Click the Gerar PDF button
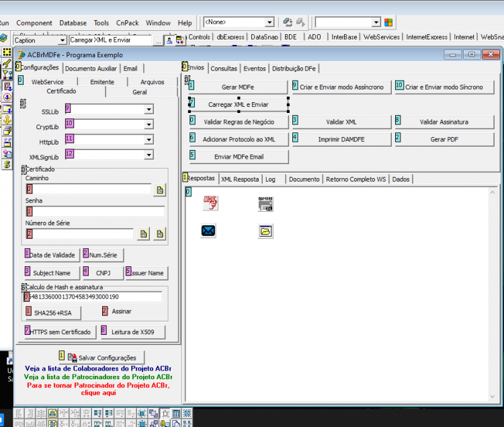The image size is (504, 427). 445,139
